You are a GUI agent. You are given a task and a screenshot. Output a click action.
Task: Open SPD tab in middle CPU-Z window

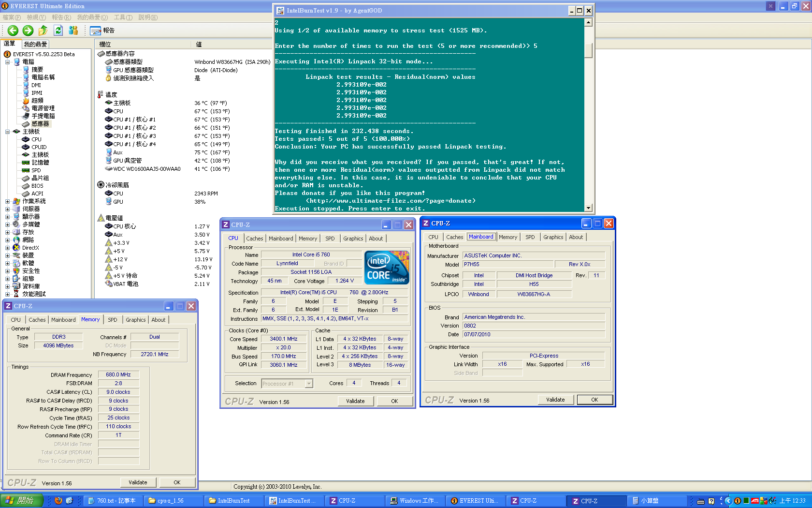pyautogui.click(x=330, y=239)
